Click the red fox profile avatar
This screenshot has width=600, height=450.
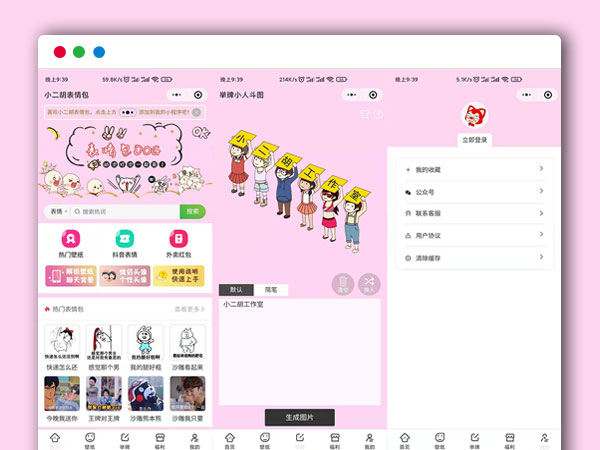pyautogui.click(x=474, y=116)
